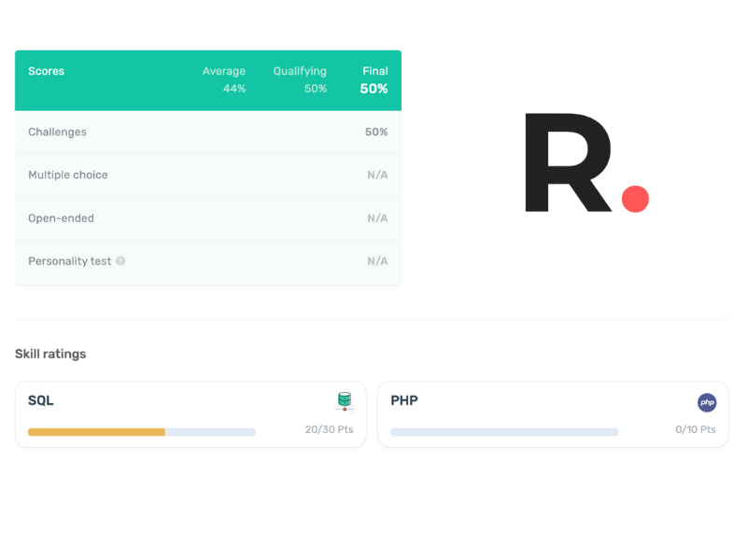
Task: Click the Multiple choice N/A value
Action: click(x=377, y=175)
